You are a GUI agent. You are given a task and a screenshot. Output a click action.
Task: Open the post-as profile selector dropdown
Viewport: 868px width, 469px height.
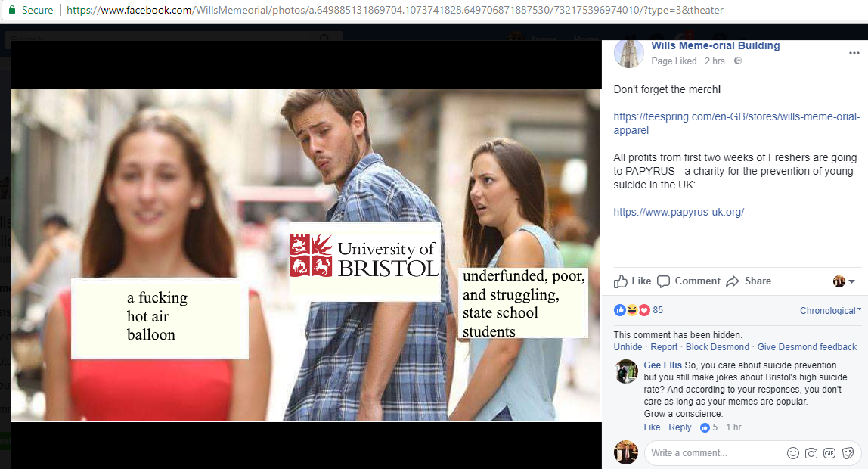click(x=845, y=281)
